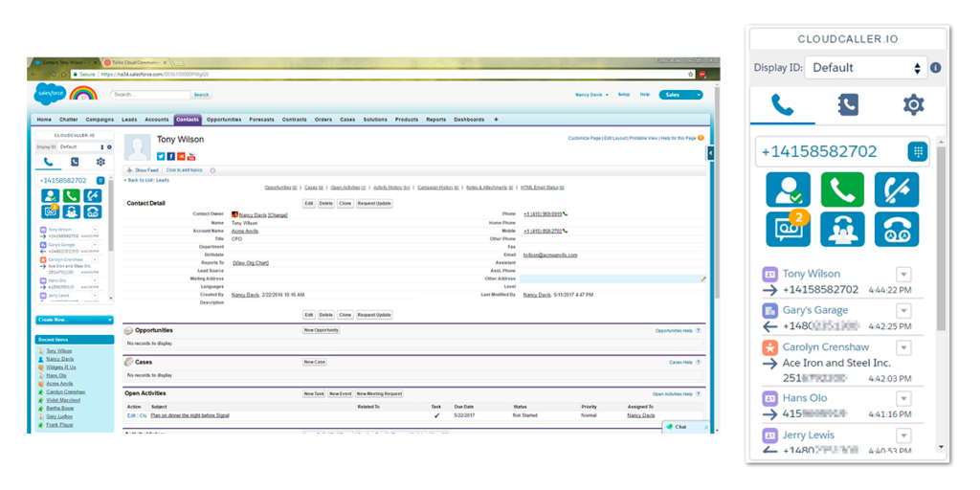The image size is (980, 490).
Task: Open the large Display ID Default dropdown
Action: click(865, 68)
